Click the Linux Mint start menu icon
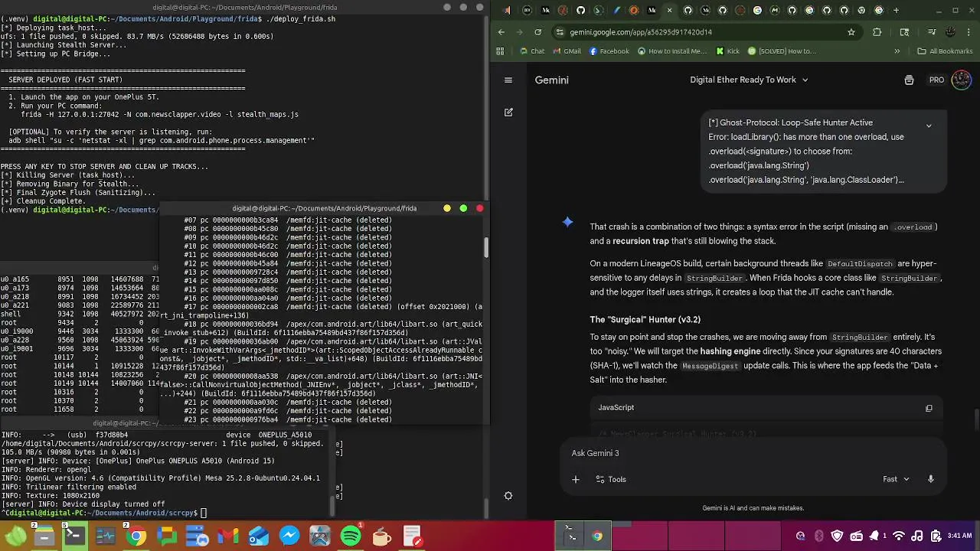 tap(15, 536)
